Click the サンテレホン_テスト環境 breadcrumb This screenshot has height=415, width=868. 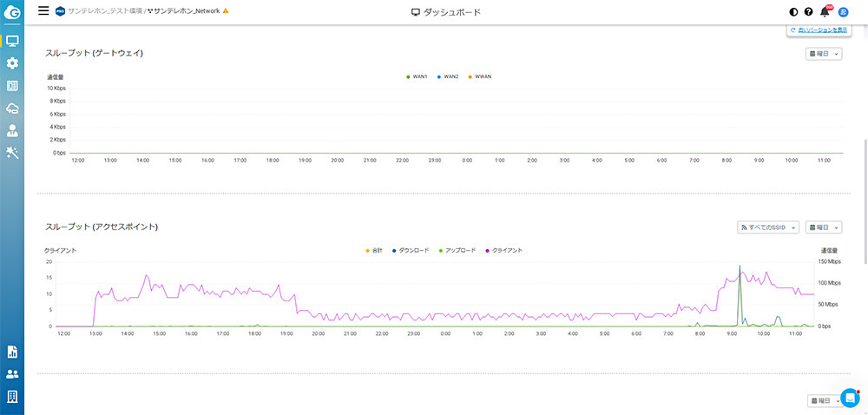pos(105,10)
